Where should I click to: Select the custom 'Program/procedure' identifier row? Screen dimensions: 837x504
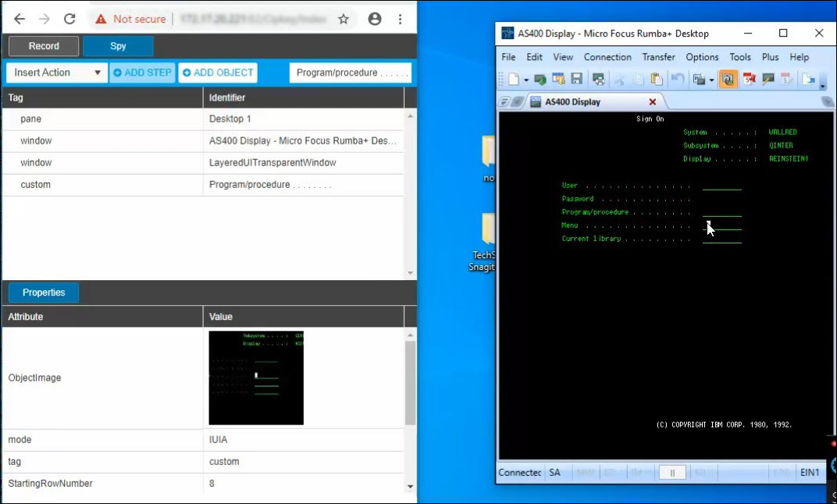203,185
